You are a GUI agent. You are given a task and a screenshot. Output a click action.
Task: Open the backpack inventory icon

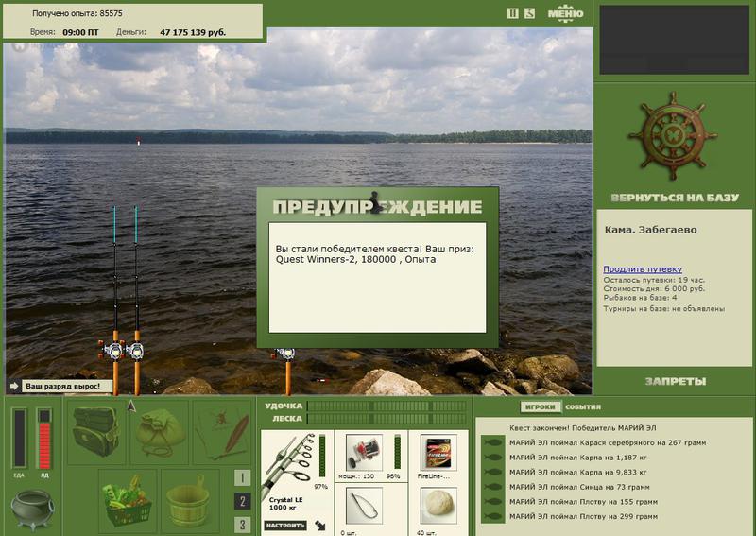[x=96, y=432]
